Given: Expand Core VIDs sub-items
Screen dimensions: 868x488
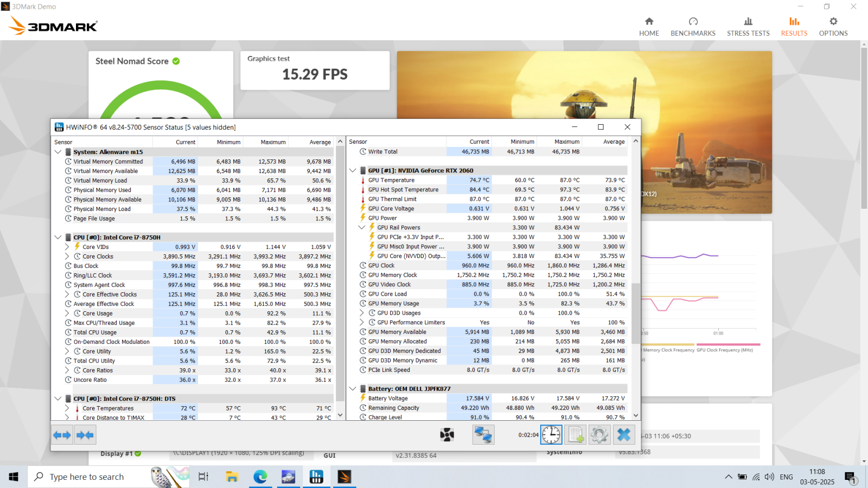Looking at the screenshot, I should 67,247.
